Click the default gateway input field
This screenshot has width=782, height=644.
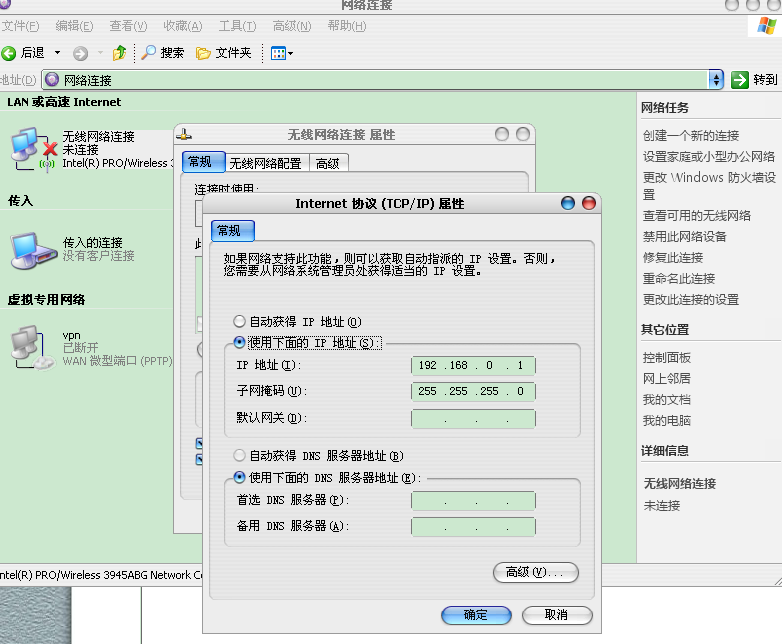(473, 418)
